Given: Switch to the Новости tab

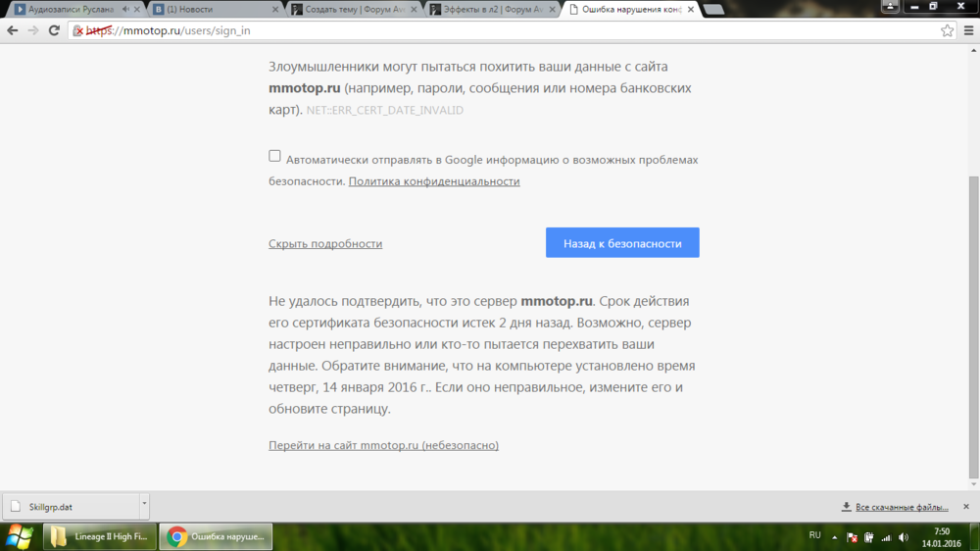Looking at the screenshot, I should tap(211, 10).
